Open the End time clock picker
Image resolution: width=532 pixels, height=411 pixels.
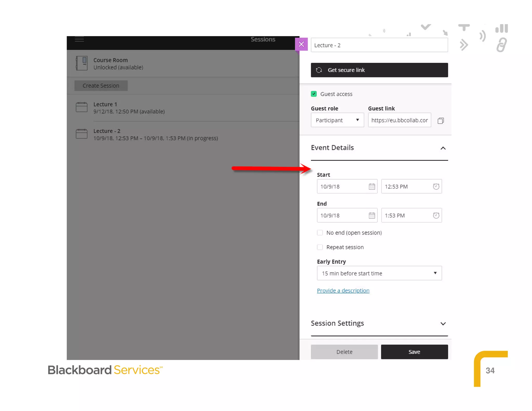(436, 215)
